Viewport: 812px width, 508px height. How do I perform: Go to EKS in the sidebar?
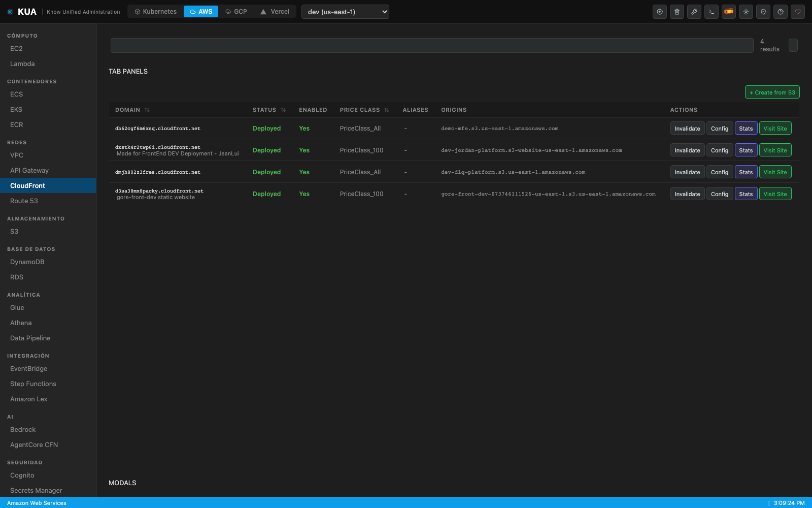pyautogui.click(x=48, y=110)
